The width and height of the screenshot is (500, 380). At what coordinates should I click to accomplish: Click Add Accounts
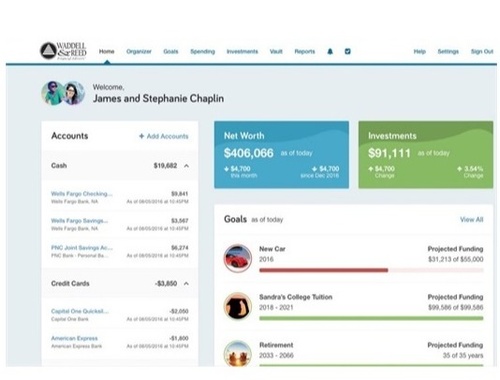point(168,136)
